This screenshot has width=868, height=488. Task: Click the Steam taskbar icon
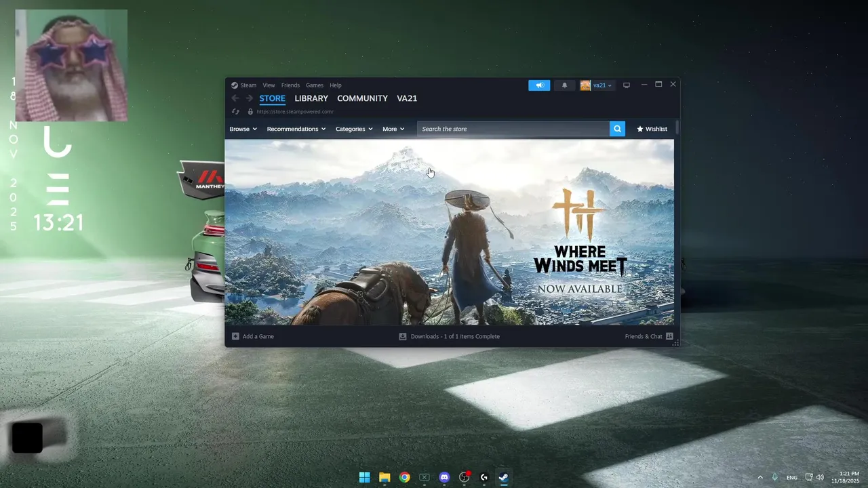click(504, 477)
